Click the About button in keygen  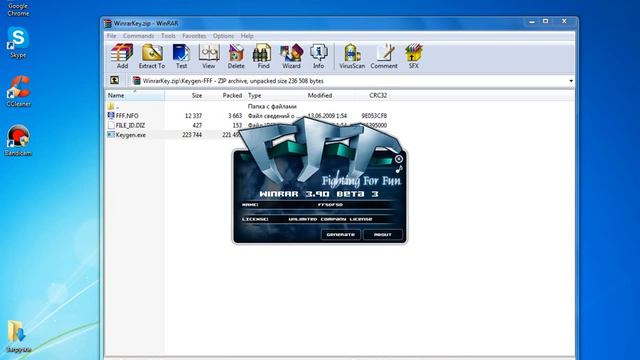coord(382,235)
